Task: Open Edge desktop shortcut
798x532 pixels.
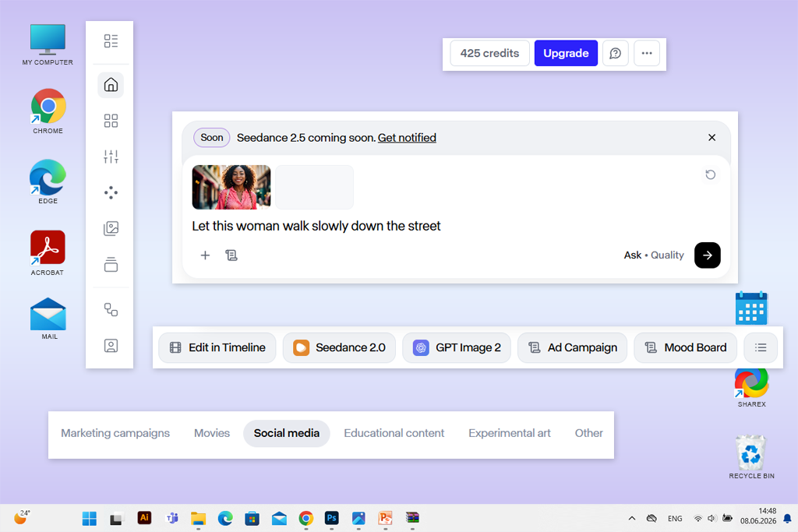Action: (48, 181)
